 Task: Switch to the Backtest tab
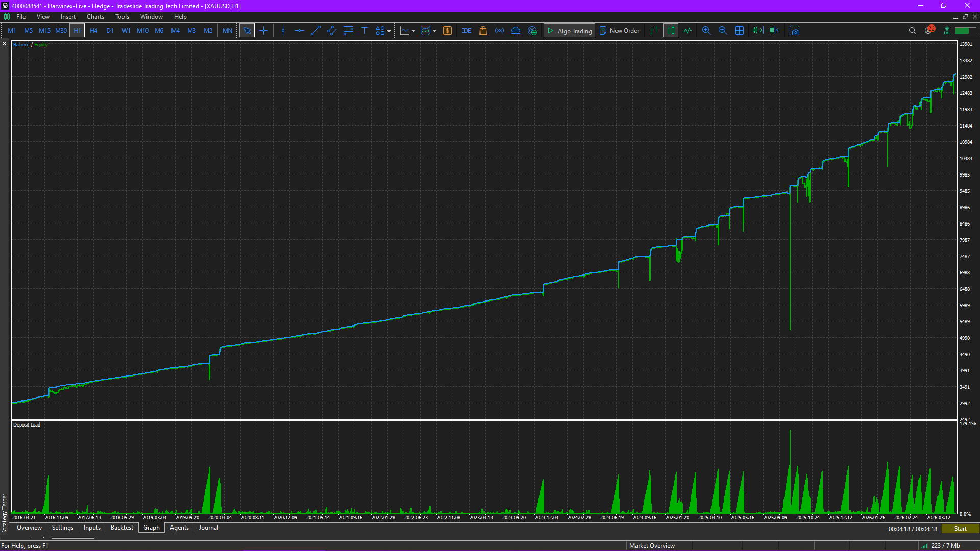pos(121,528)
